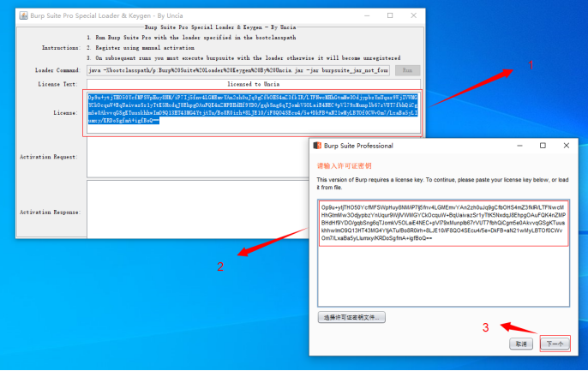Maximize the Burp Suite Professional dialog
This screenshot has height=371, width=588.
pyautogui.click(x=543, y=146)
